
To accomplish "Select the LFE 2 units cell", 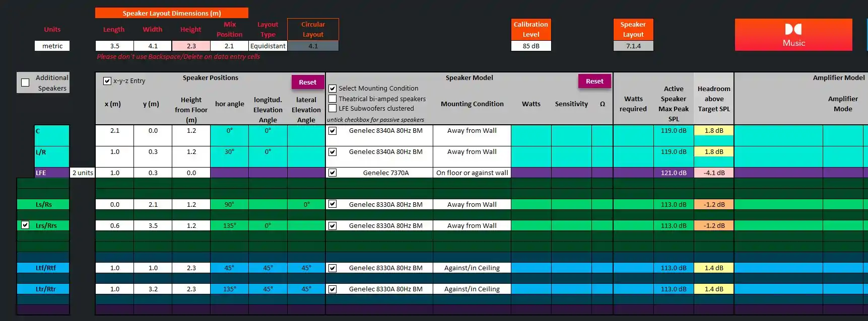I will pos(83,173).
